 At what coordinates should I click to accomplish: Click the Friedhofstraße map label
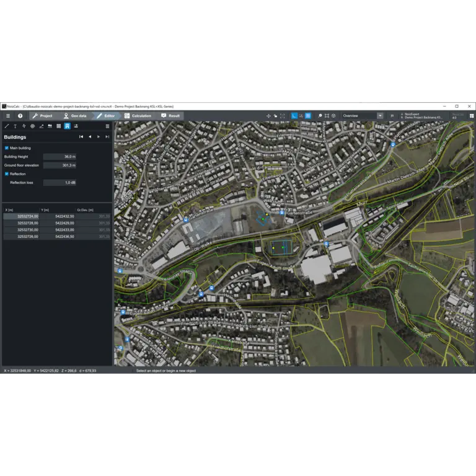tap(226, 348)
